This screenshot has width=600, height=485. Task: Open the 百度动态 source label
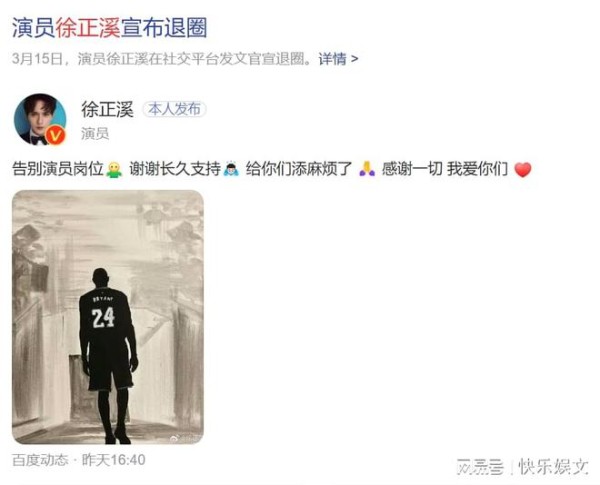pos(40,460)
